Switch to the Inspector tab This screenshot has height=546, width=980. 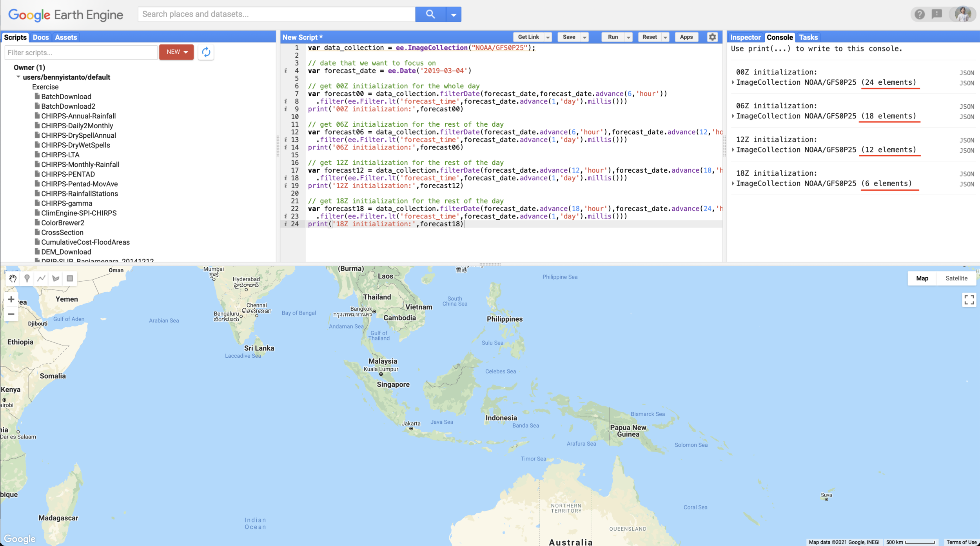point(745,37)
